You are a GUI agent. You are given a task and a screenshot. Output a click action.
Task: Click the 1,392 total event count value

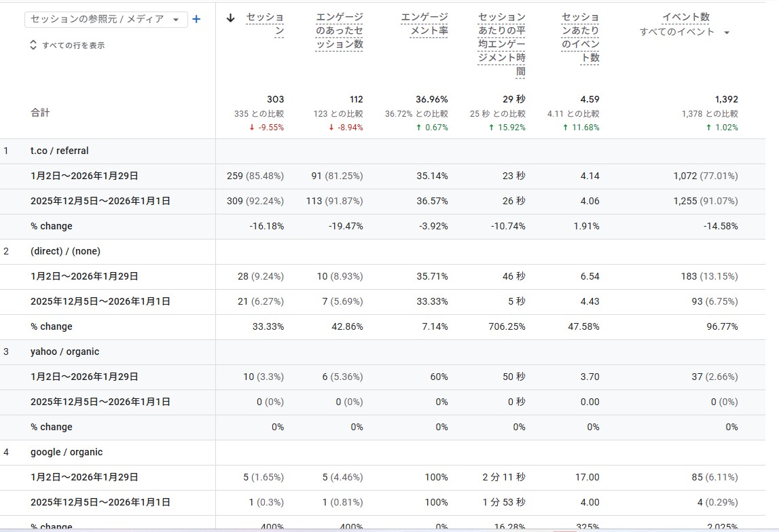pos(726,99)
